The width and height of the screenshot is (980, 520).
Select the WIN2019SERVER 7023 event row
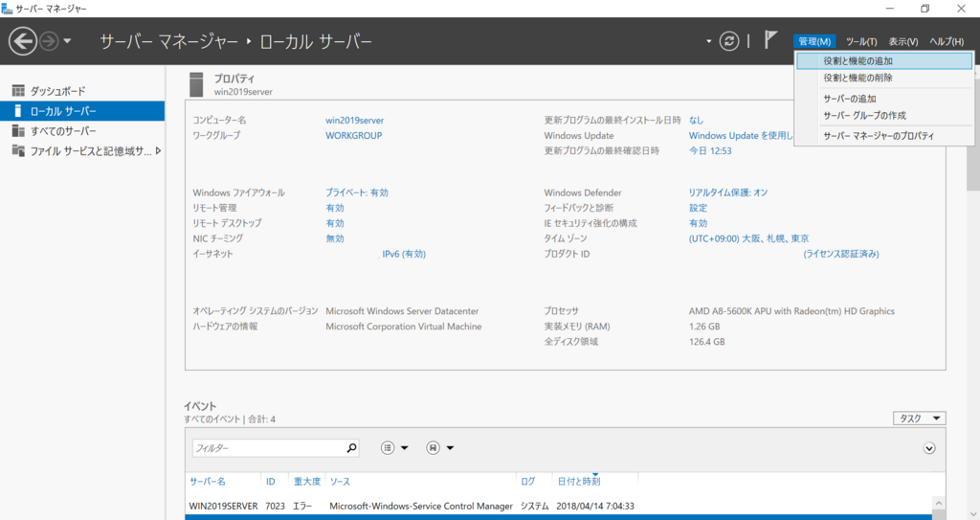[558, 506]
